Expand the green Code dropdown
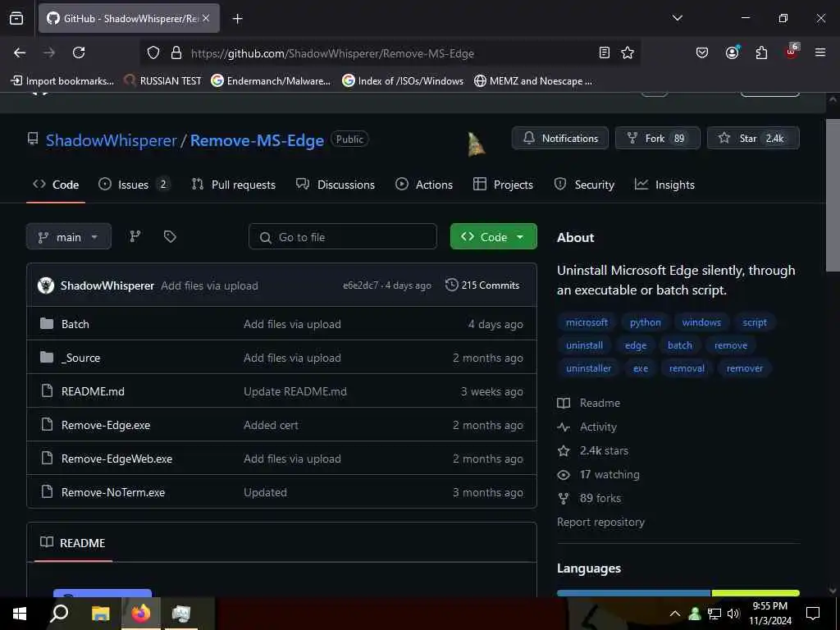Screen dimensions: 840x630 tap(493, 237)
